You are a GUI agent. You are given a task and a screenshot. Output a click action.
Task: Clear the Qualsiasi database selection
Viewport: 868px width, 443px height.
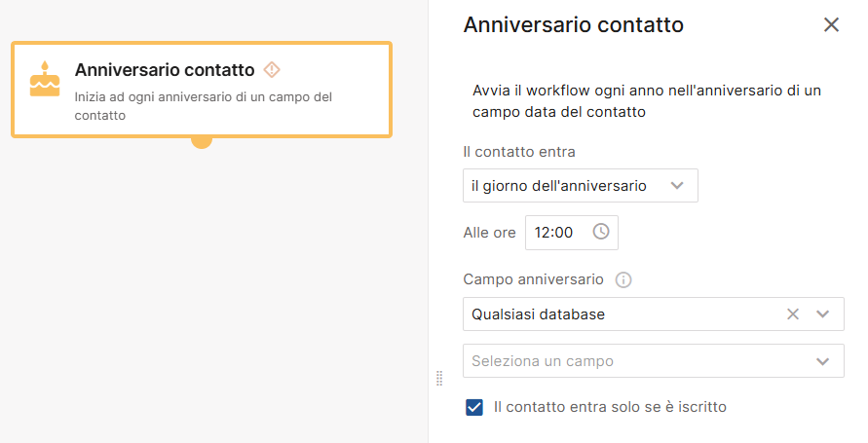point(793,314)
